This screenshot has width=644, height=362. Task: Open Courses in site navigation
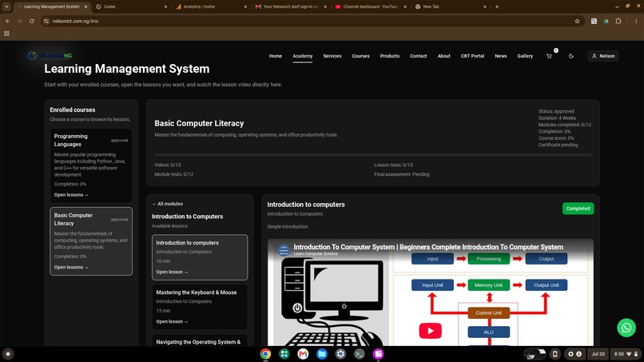point(360,56)
